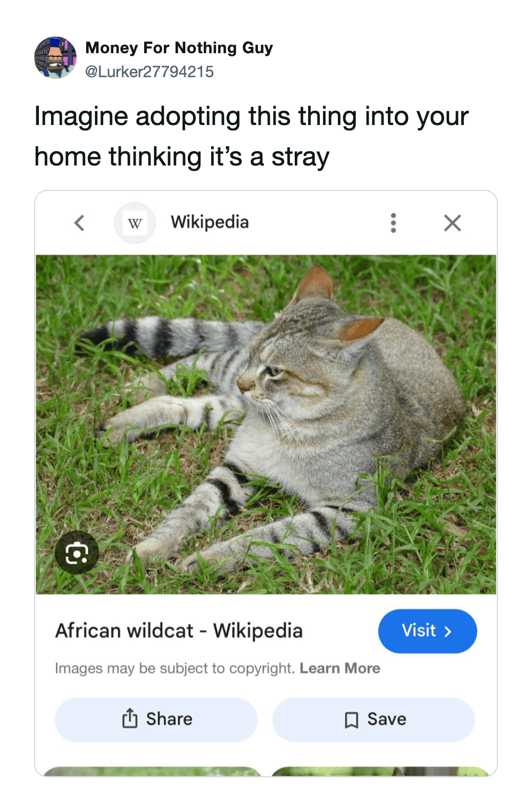Screen dimensions: 532x812
Task: Open the Learn More copyright link
Action: click(340, 668)
